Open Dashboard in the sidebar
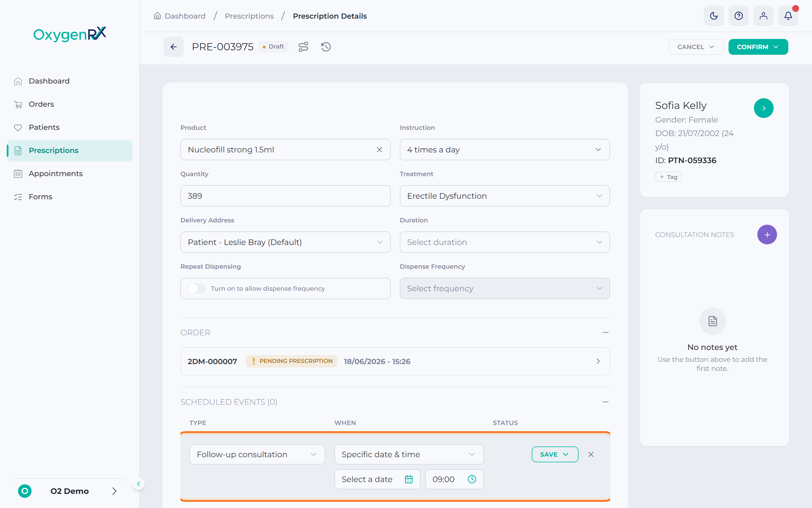 click(69, 81)
